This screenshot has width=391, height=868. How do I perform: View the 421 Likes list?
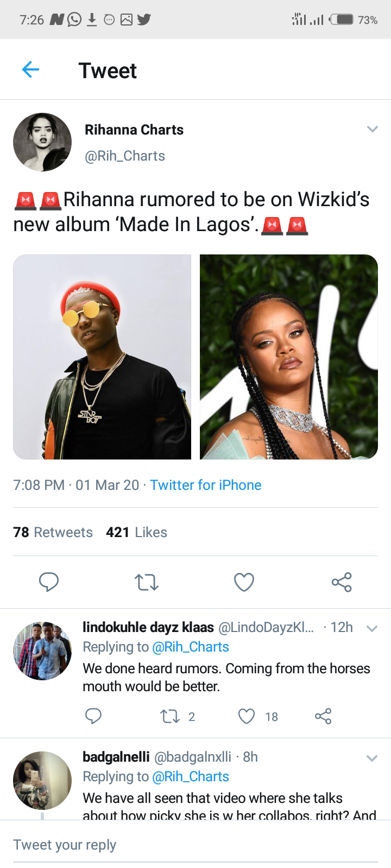coord(136,532)
